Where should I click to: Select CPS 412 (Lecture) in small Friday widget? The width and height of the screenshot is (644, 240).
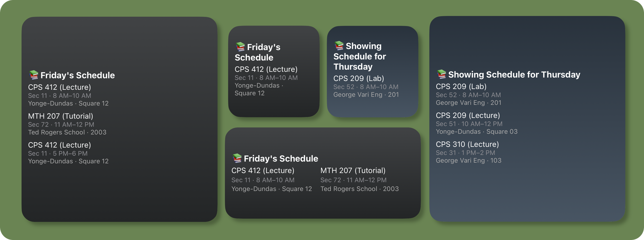coord(266,69)
